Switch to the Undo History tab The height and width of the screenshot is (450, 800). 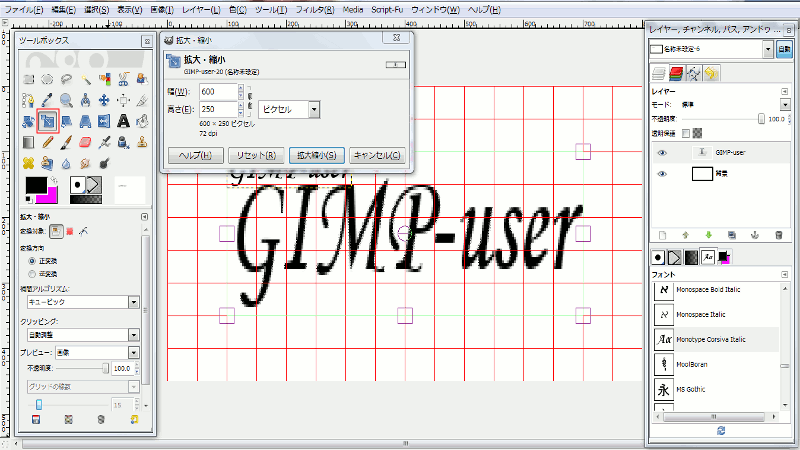point(712,74)
